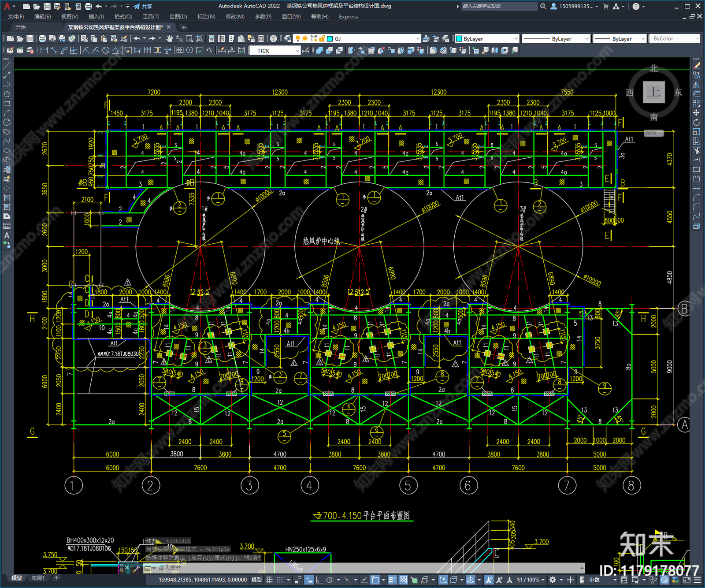Viewport: 705px width, 588px height.
Task: Toggle ortho mode in status bar
Action: [319, 580]
